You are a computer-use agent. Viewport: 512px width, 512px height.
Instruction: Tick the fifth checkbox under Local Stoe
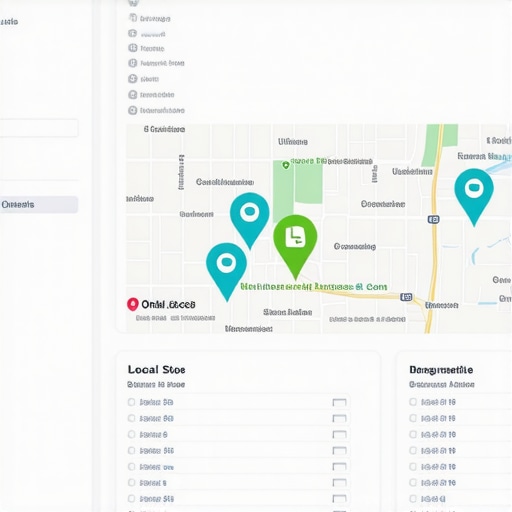coord(131,466)
